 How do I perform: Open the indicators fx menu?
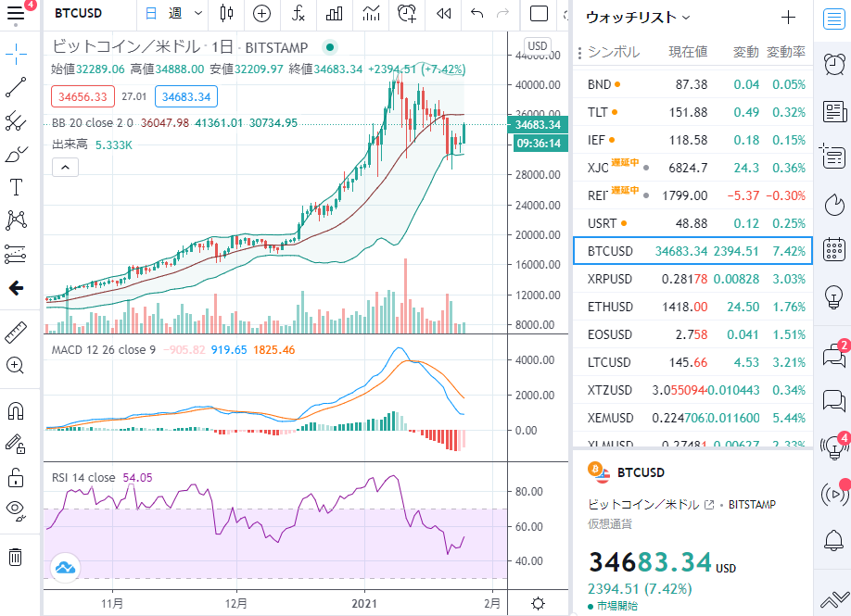pos(298,14)
